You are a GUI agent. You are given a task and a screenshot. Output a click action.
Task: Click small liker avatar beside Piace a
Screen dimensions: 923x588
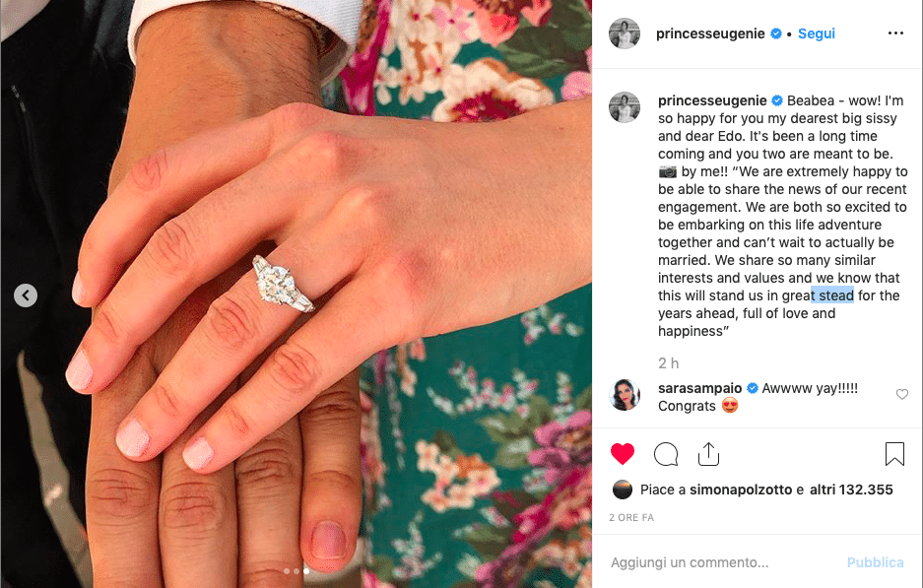pyautogui.click(x=623, y=490)
